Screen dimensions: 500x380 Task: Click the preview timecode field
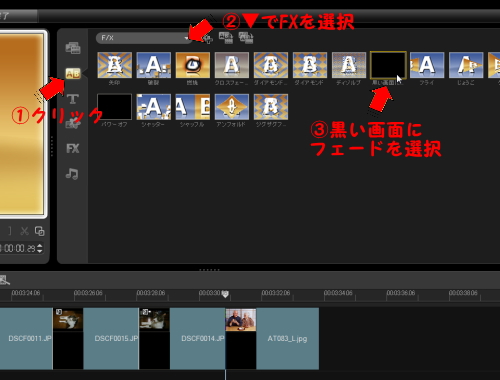click(x=17, y=248)
